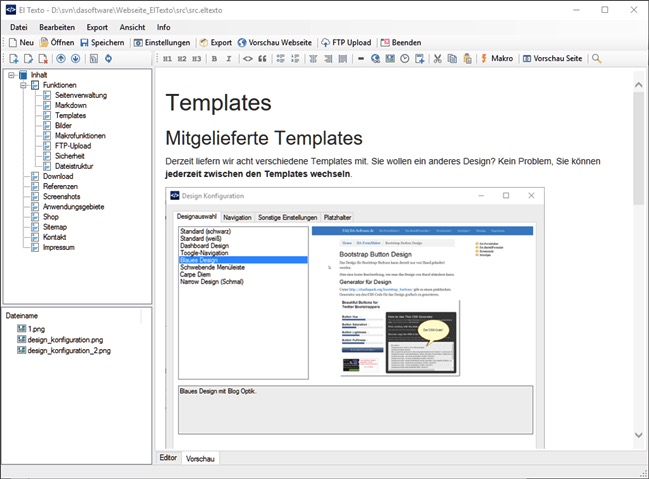Move page up with the arrow icon
This screenshot has height=479, width=649.
pyautogui.click(x=61, y=59)
